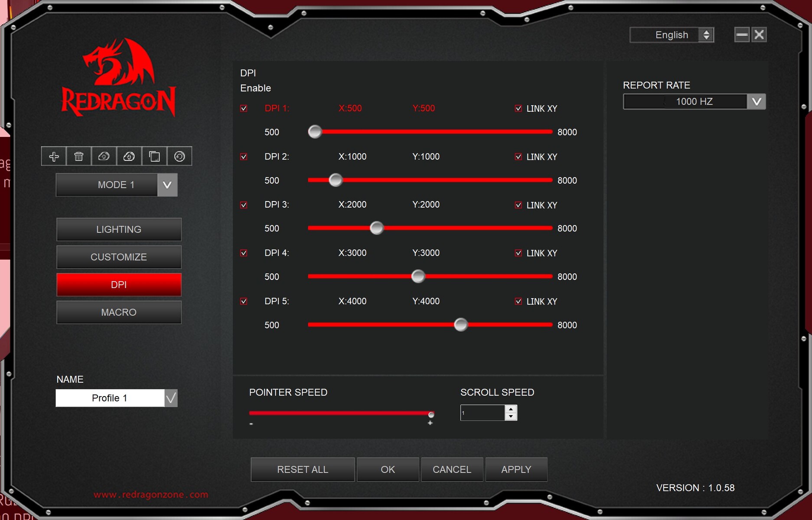Viewport: 812px width, 520px height.
Task: Increase scroll speed with the up arrow
Action: (511, 409)
